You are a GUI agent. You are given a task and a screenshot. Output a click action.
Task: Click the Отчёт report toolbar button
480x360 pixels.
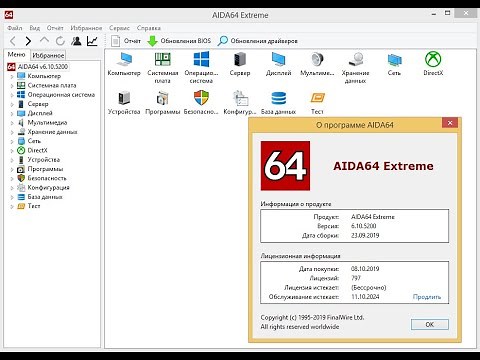coord(126,41)
